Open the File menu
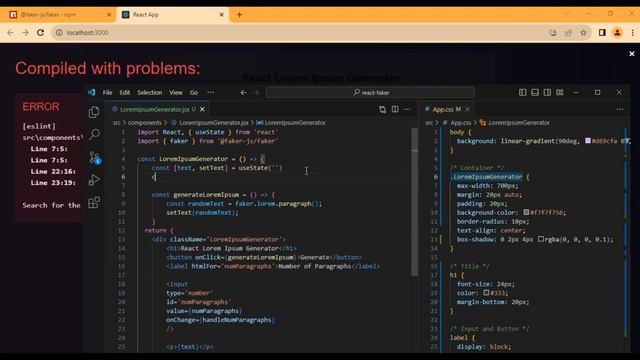Image resolution: width=640 pixels, height=360 pixels. point(107,93)
